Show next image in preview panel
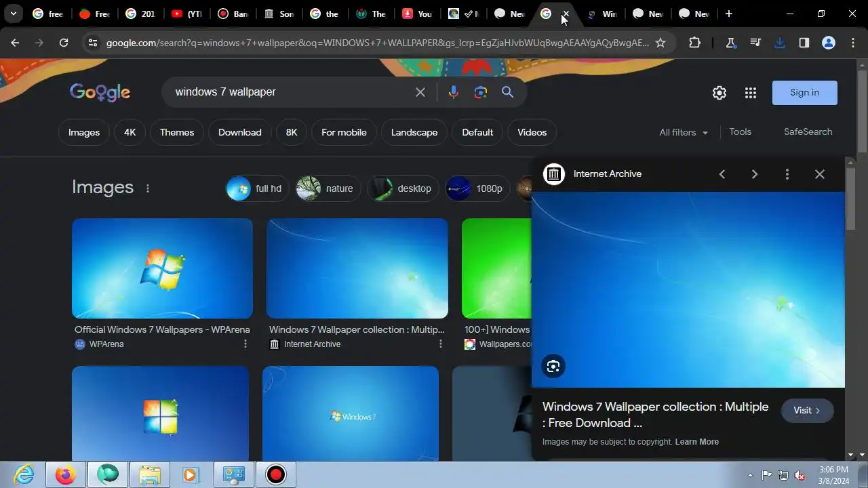This screenshot has height=488, width=868. pyautogui.click(x=755, y=174)
